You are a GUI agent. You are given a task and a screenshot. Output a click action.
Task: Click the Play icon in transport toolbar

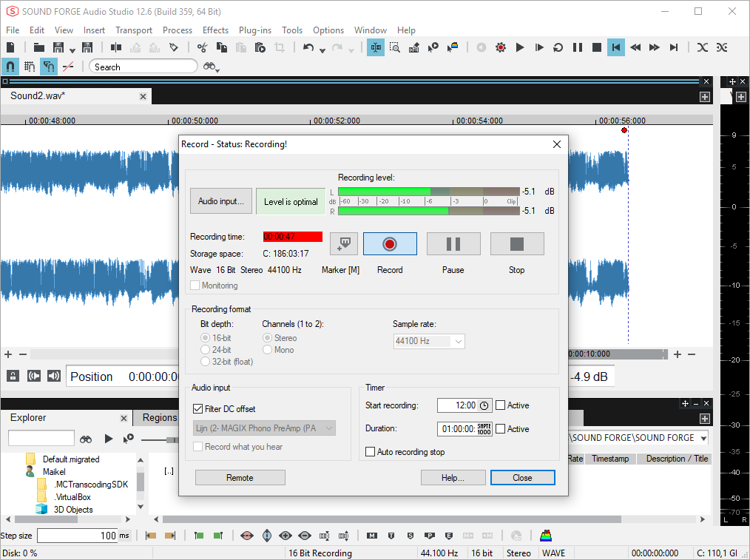click(520, 47)
